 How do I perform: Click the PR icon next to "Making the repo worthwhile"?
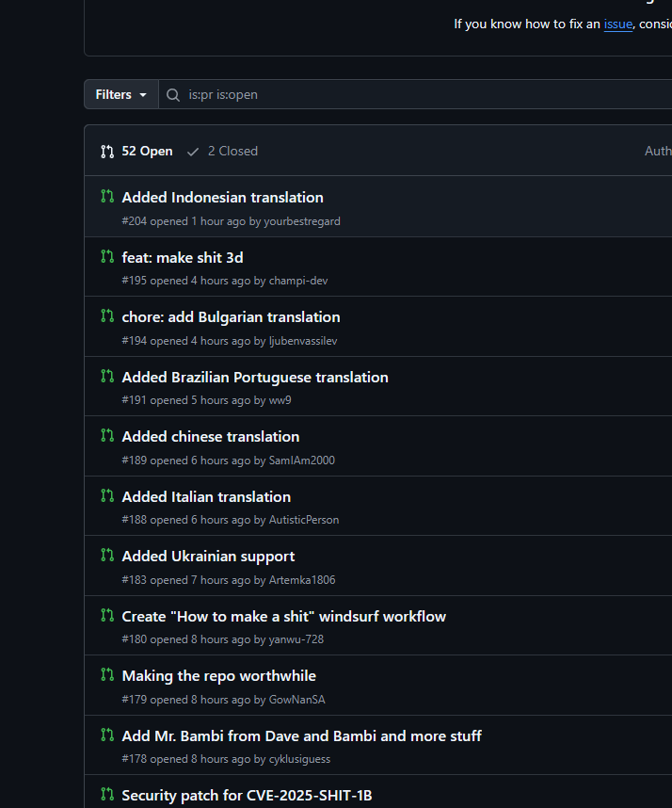107,675
